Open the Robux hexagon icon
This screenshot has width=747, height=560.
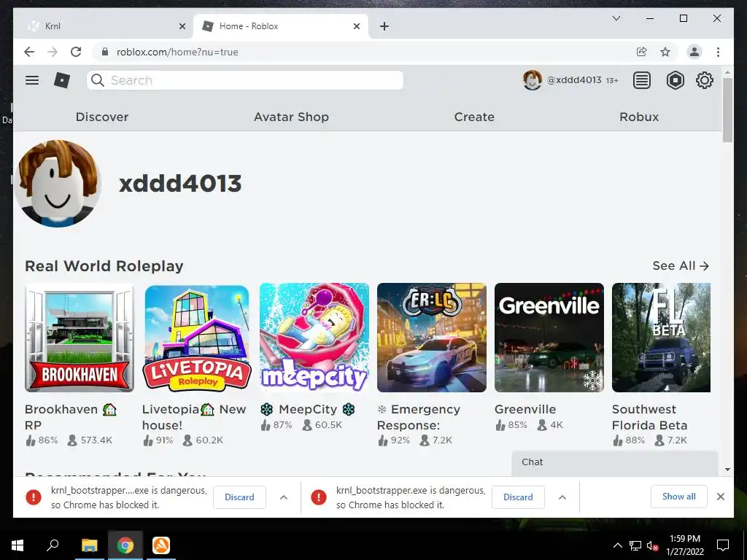pyautogui.click(x=675, y=80)
